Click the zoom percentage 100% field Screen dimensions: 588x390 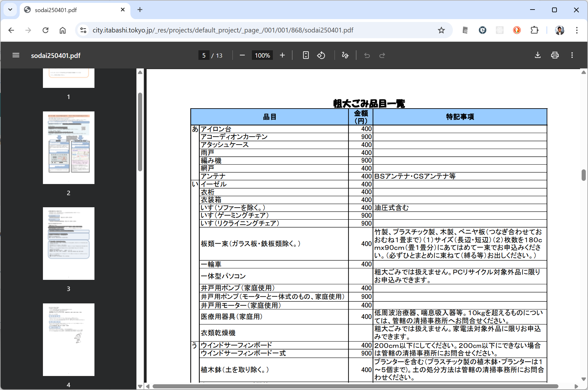coord(262,55)
